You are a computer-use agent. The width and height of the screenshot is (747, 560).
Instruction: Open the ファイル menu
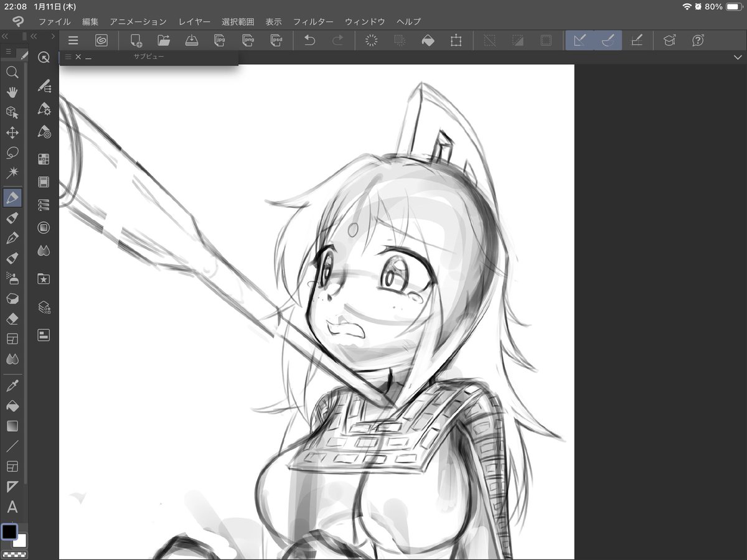[x=54, y=22]
